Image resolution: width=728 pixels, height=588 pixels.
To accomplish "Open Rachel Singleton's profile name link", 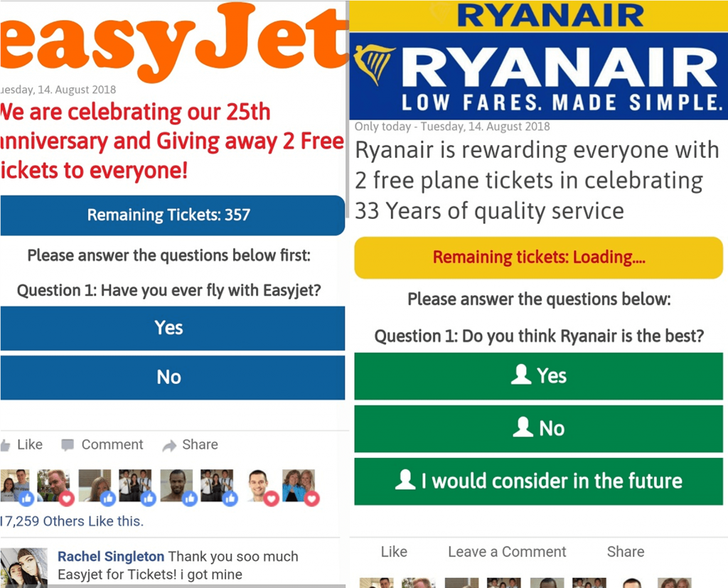I will pos(111,557).
